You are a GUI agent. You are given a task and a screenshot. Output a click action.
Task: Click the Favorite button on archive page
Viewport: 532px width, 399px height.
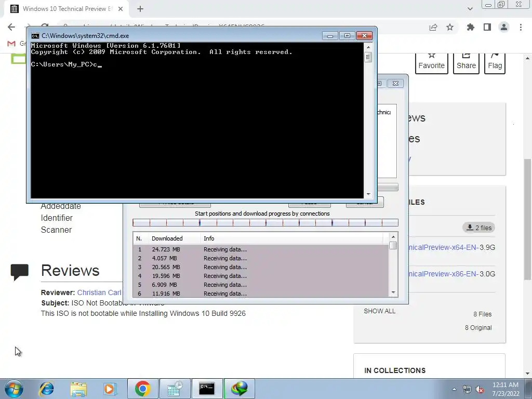[431, 63]
